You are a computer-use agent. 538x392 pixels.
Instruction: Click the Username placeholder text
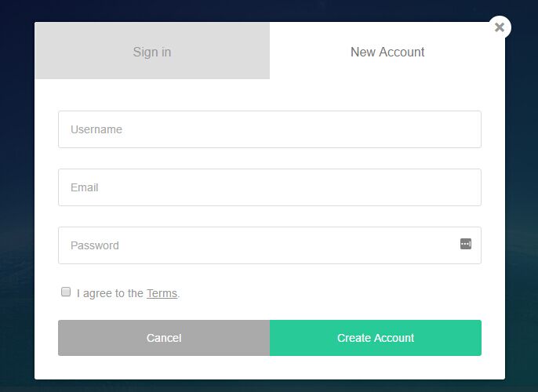(x=96, y=129)
